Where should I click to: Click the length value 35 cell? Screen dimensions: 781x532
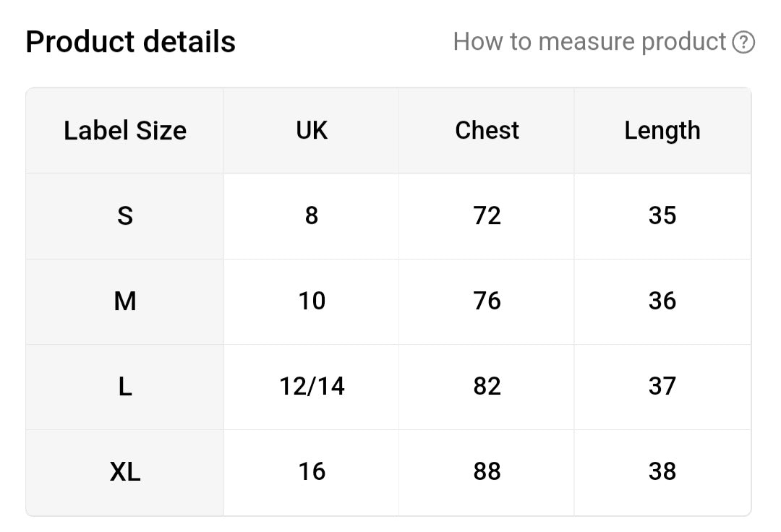(662, 216)
